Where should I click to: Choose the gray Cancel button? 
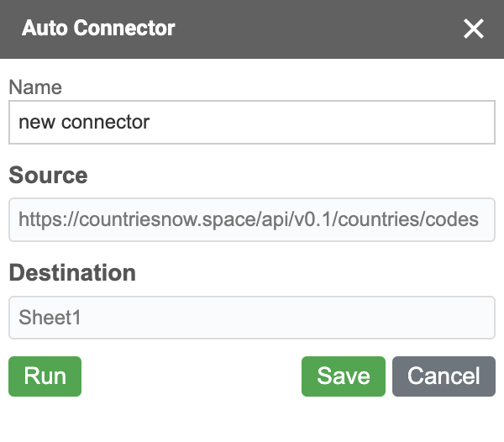[x=444, y=376]
